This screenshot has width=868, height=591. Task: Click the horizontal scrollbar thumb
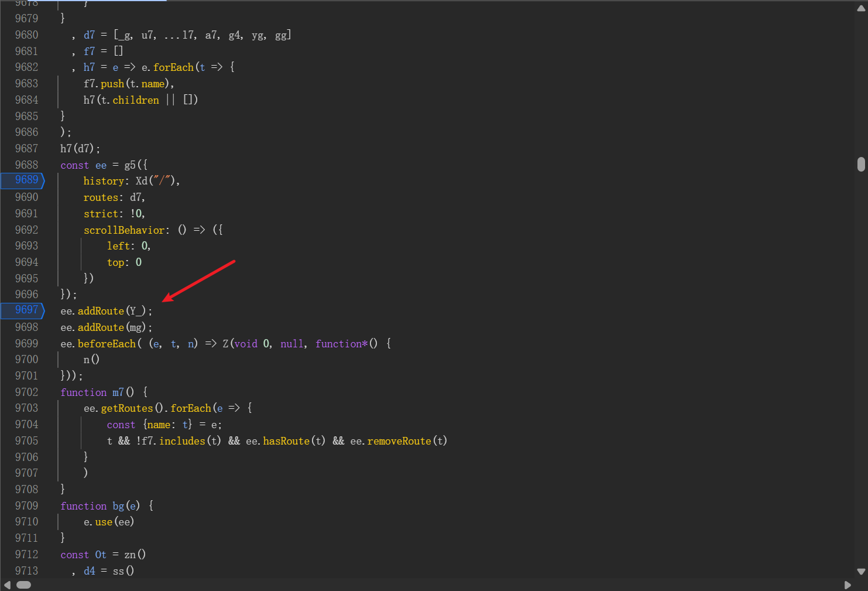coord(23,585)
